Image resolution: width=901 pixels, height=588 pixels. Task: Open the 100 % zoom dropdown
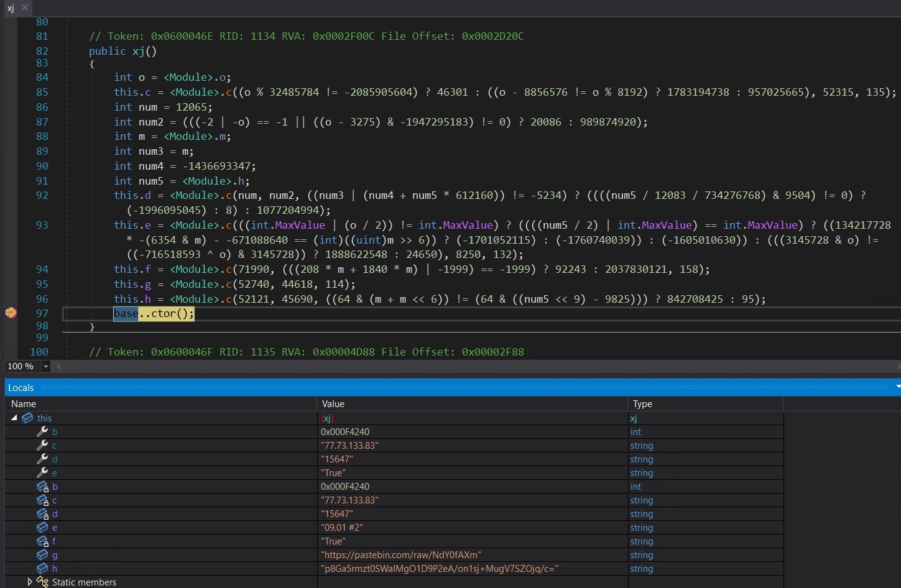point(45,367)
